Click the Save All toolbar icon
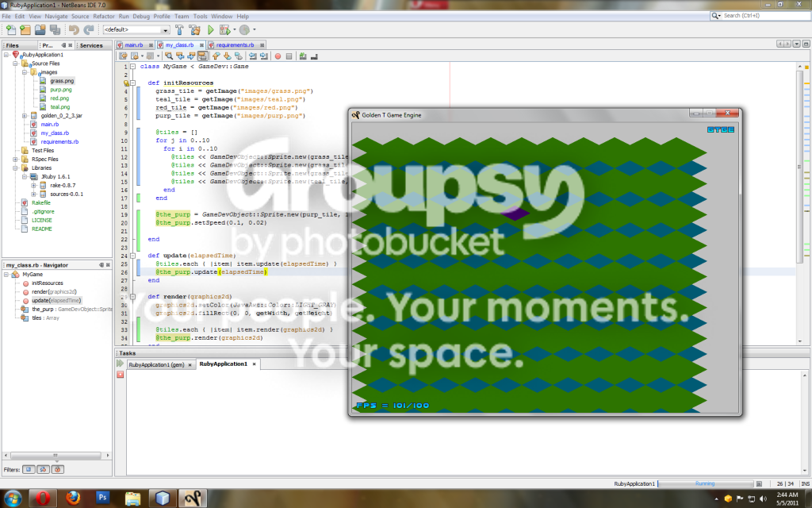This screenshot has height=508, width=812. [55, 30]
